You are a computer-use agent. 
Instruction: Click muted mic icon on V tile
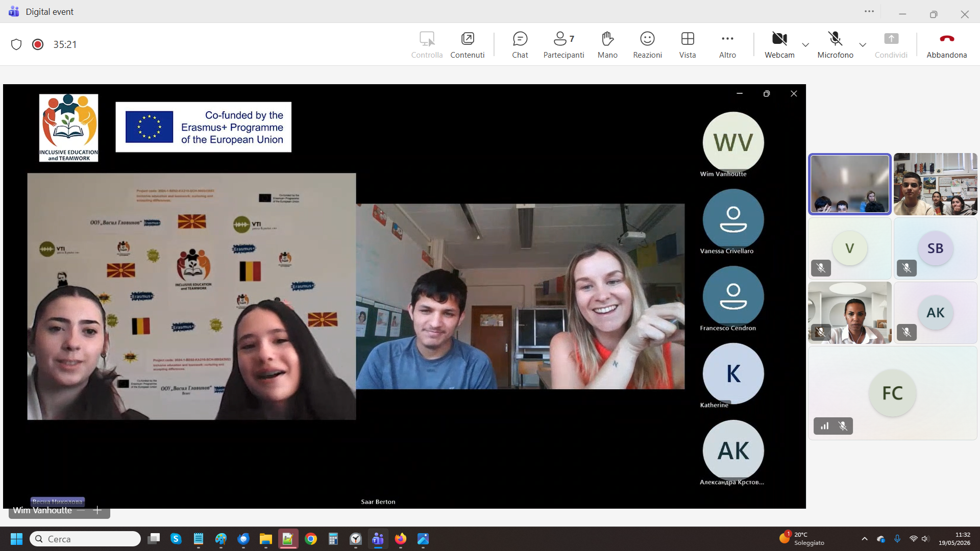tap(821, 268)
